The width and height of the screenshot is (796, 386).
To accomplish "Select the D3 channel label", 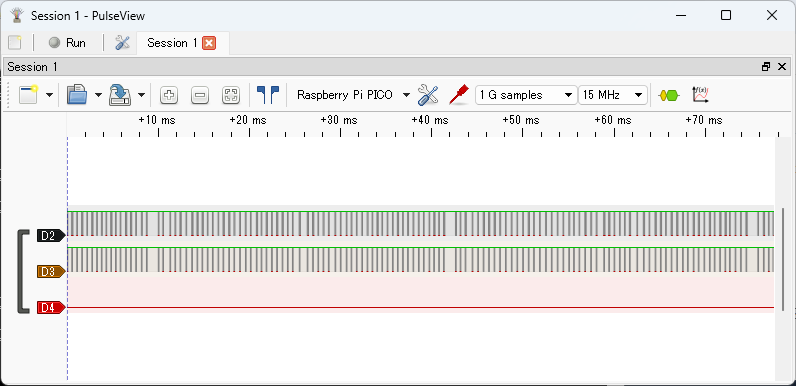I will tap(51, 272).
